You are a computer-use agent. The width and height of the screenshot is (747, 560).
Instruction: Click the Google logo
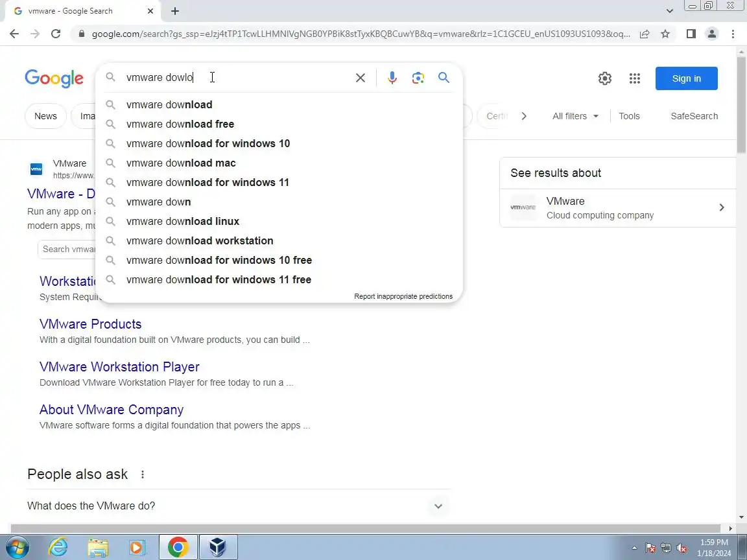click(54, 78)
